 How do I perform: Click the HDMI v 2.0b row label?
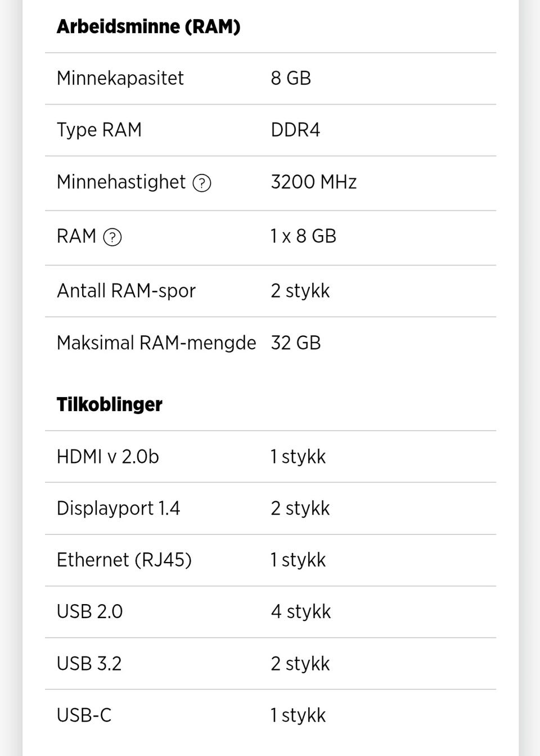[107, 457]
